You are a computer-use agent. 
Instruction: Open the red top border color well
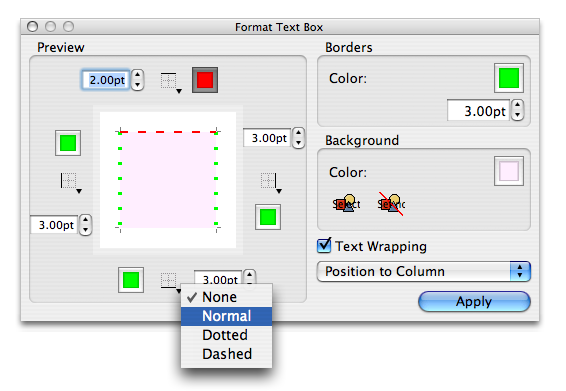(205, 80)
